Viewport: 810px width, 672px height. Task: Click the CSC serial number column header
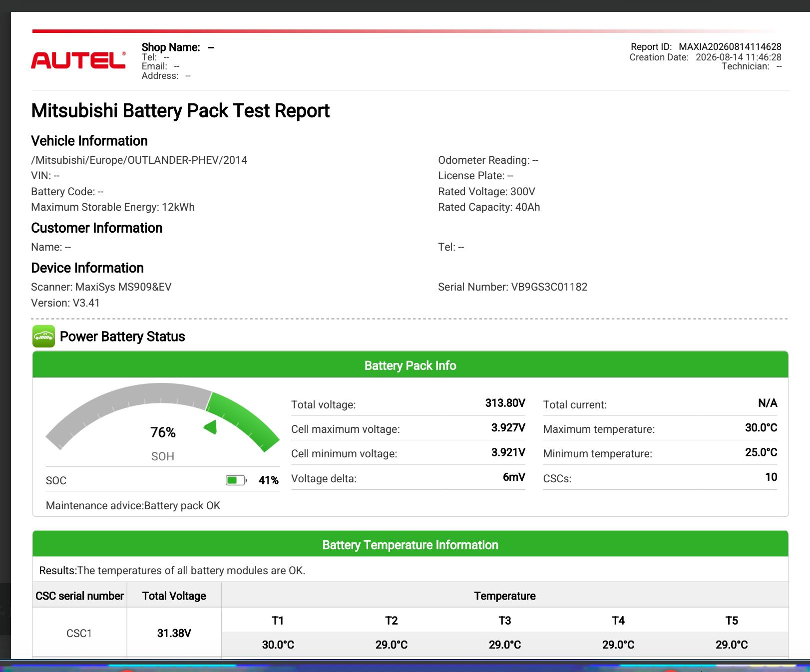80,596
